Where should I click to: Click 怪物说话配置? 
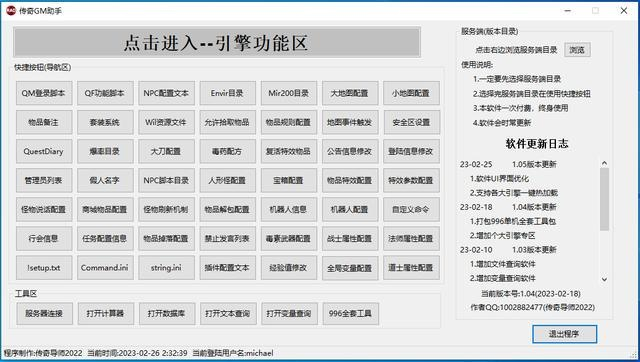44,209
